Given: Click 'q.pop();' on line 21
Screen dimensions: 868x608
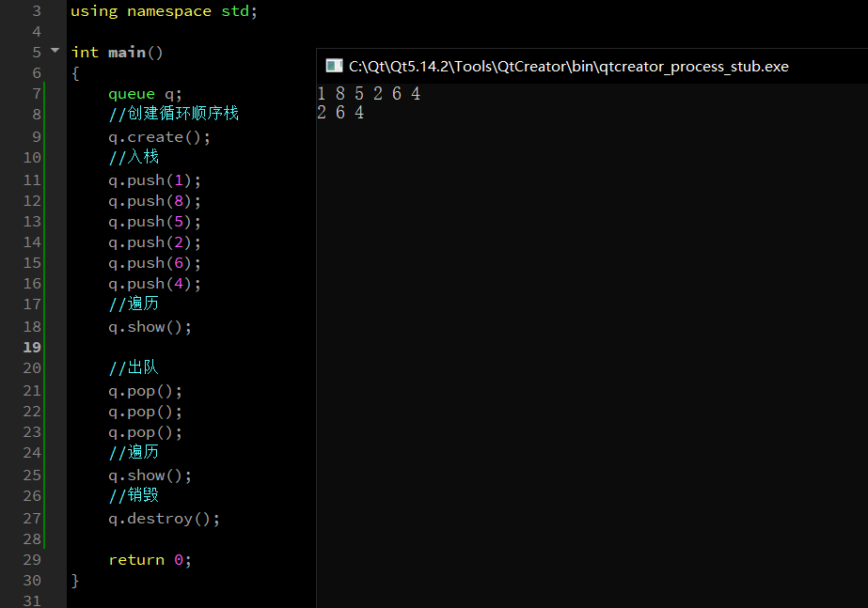Looking at the screenshot, I should click(x=145, y=391).
